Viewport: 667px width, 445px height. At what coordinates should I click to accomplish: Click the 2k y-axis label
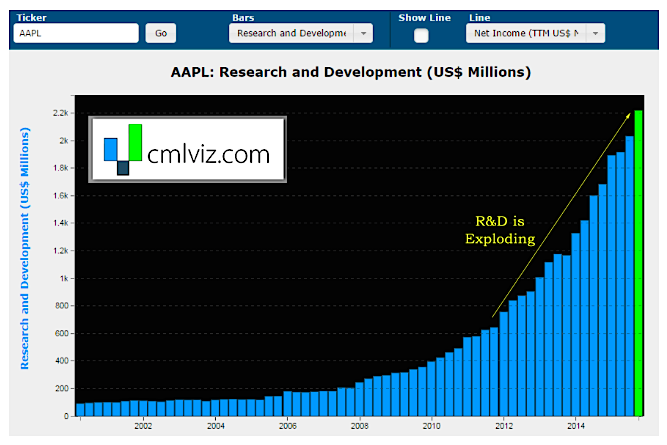[x=64, y=140]
